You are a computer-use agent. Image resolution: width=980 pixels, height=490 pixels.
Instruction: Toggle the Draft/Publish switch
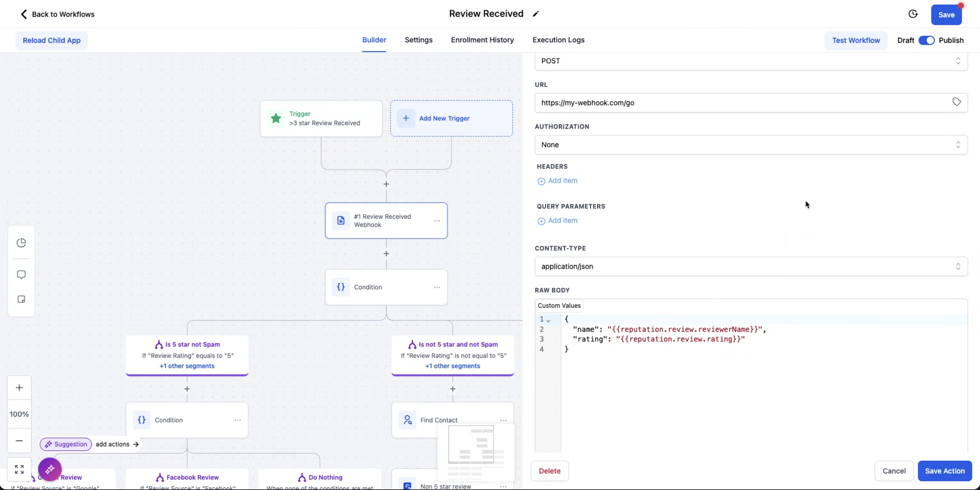[x=926, y=40]
